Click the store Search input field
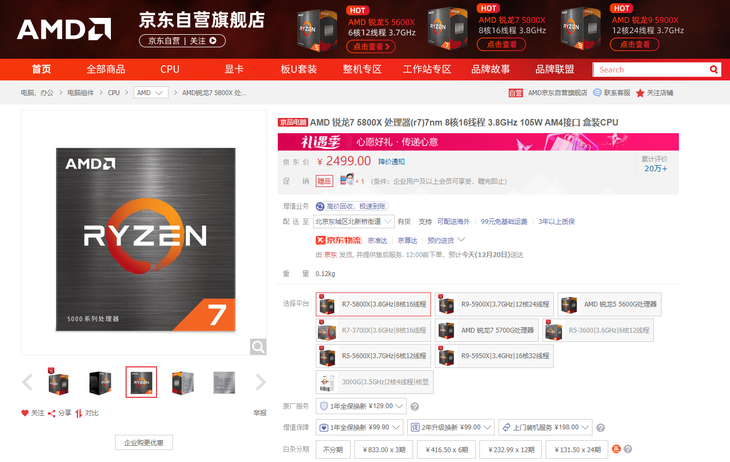 point(649,69)
